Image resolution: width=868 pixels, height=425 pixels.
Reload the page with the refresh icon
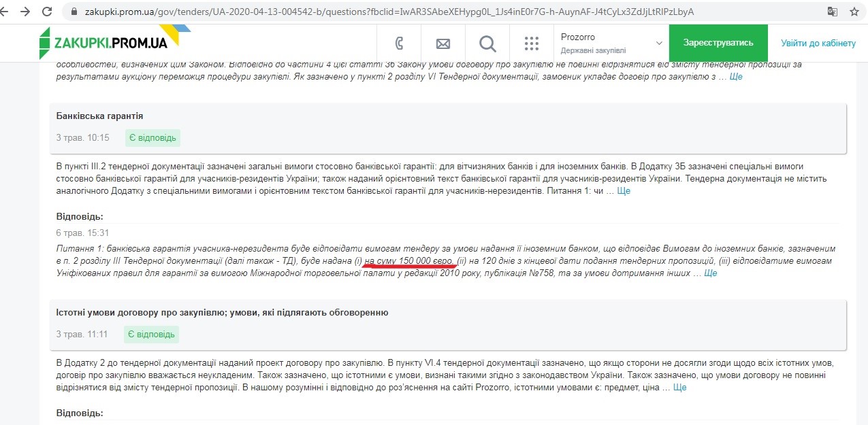(47, 12)
